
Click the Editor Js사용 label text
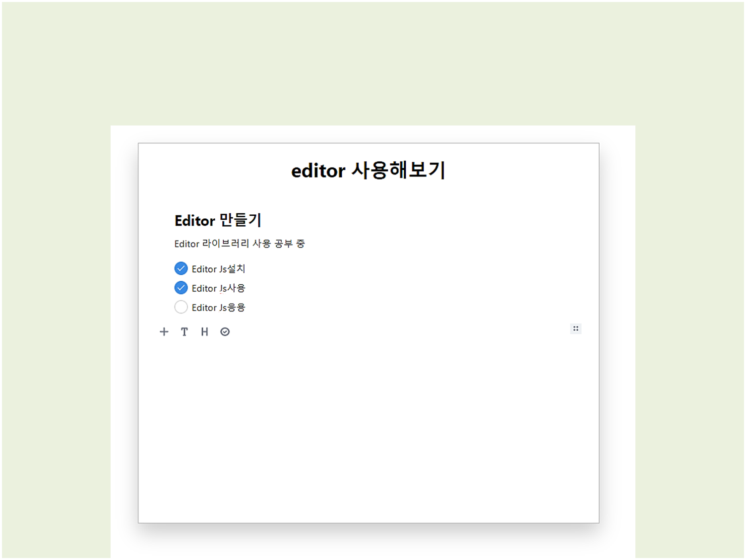click(219, 288)
